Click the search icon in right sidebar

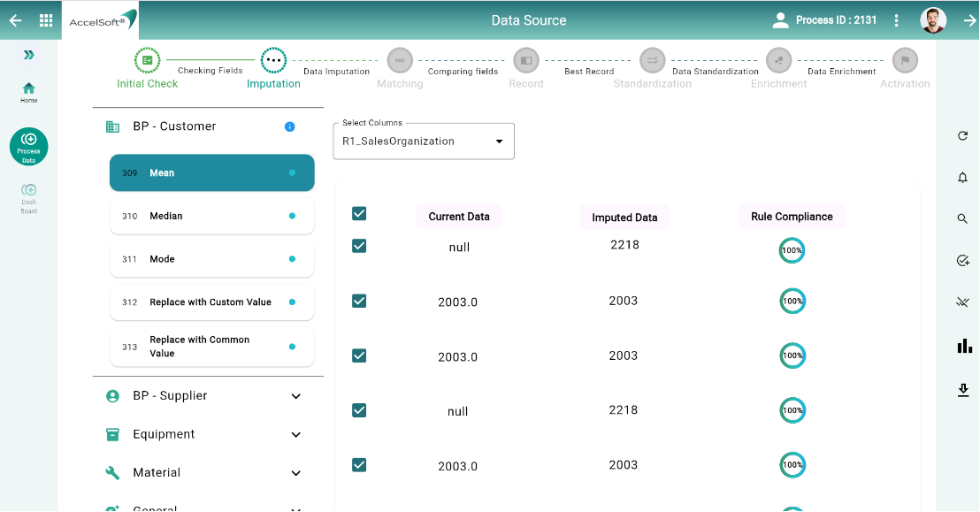tap(963, 219)
